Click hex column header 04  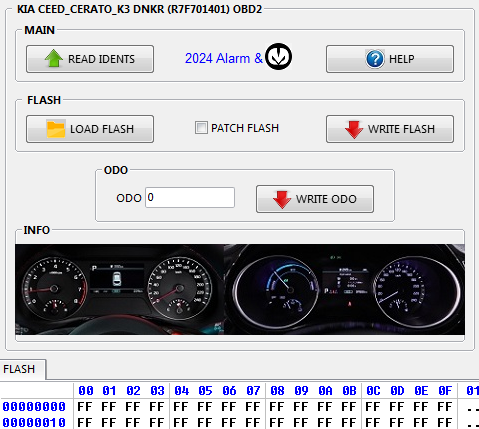click(181, 391)
